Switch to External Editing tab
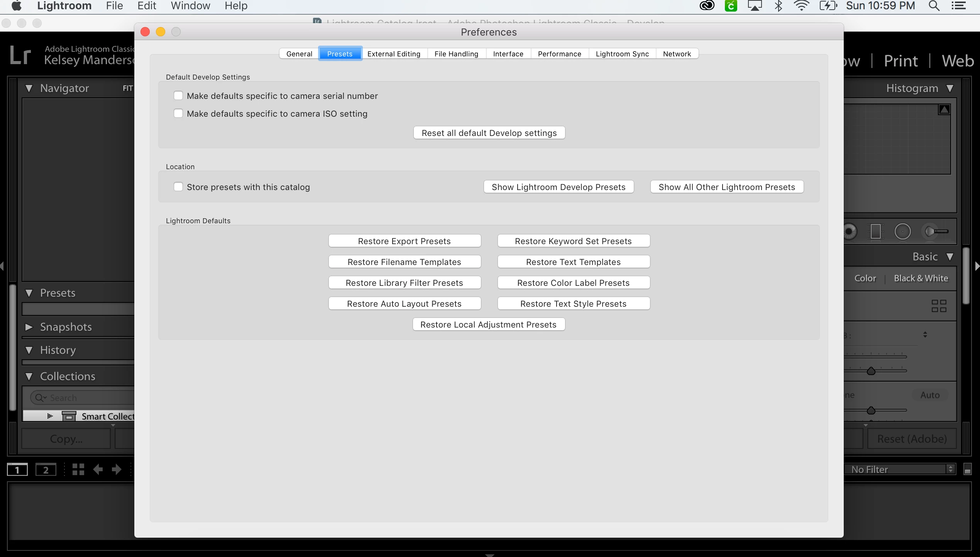This screenshot has height=557, width=980. click(x=394, y=54)
